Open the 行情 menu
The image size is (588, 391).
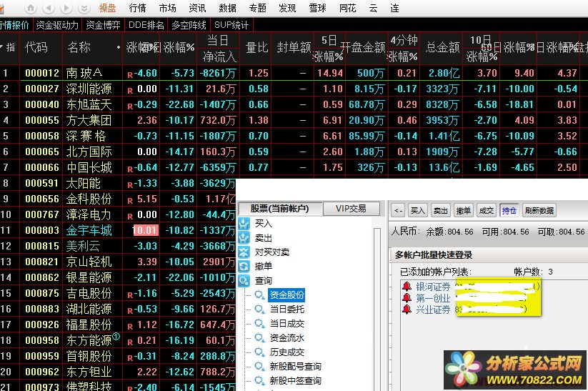click(138, 8)
